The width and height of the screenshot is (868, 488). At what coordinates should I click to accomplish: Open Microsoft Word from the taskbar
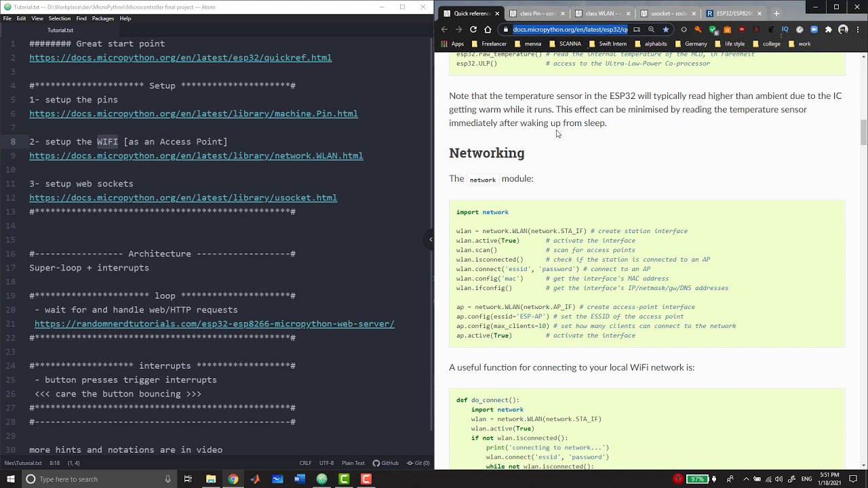[300, 479]
